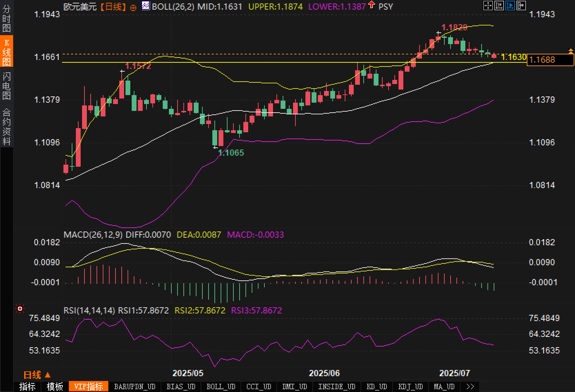Select the 模板 bottom tab
The image size is (575, 392).
[55, 386]
